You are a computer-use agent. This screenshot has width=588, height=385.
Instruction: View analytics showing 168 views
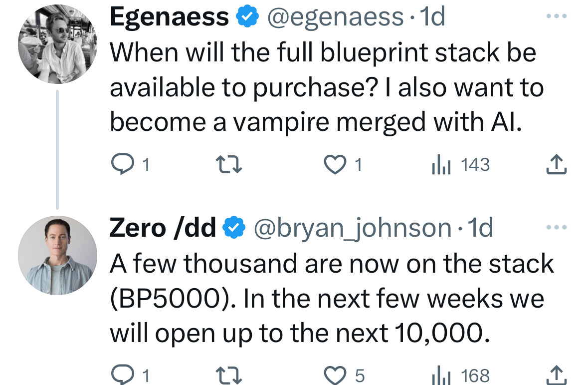pyautogui.click(x=461, y=375)
